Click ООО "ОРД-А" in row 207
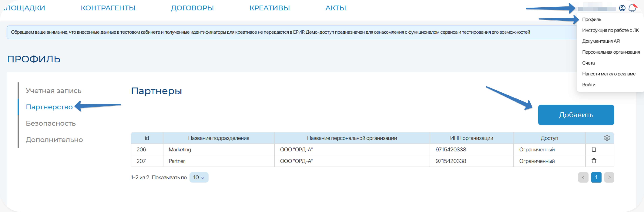The image size is (644, 212). (x=352, y=161)
